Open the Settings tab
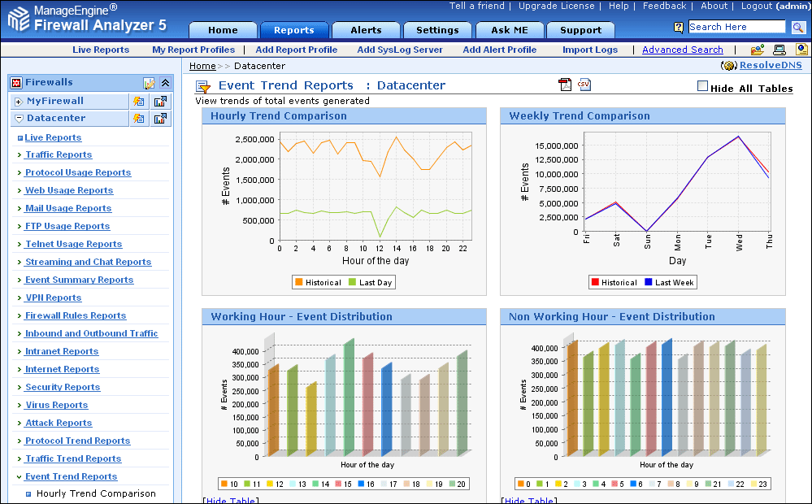Screen dimensions: 812x504 437,30
